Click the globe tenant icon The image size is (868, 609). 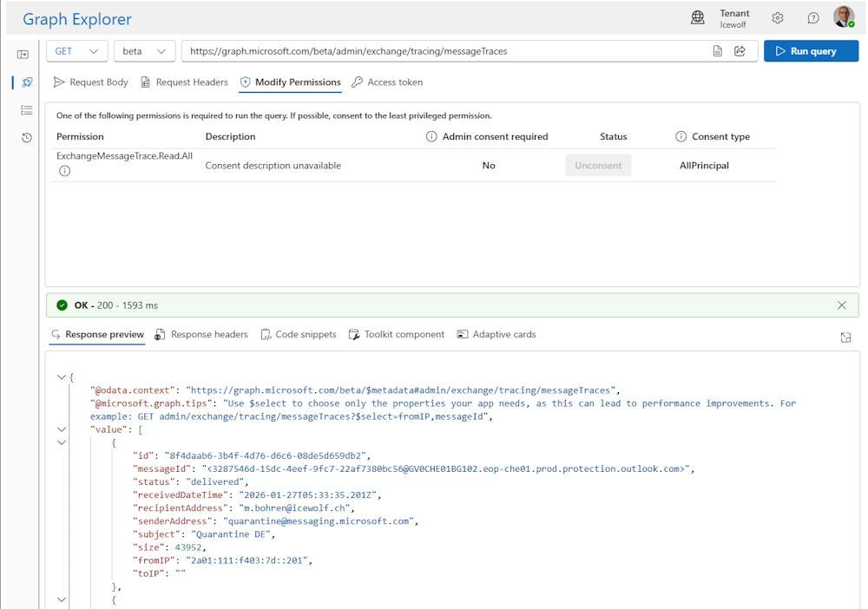click(x=698, y=18)
